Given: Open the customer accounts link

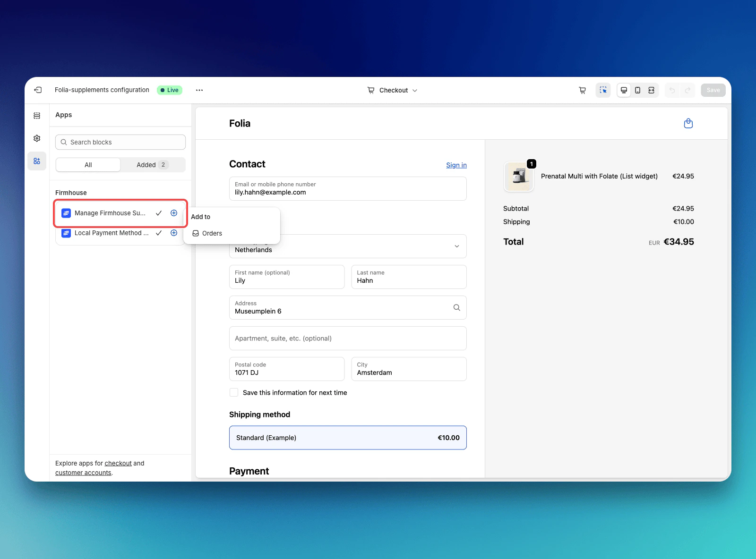Looking at the screenshot, I should 83,472.
